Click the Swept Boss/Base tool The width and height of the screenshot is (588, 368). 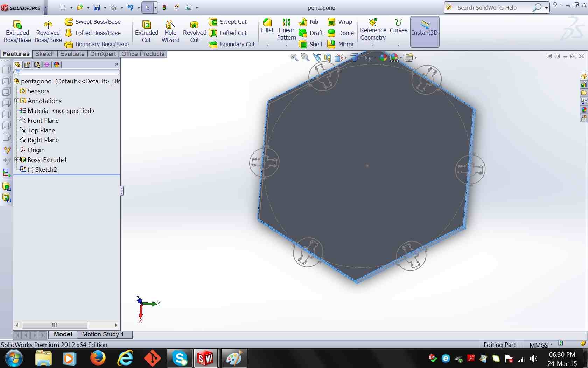click(x=93, y=22)
